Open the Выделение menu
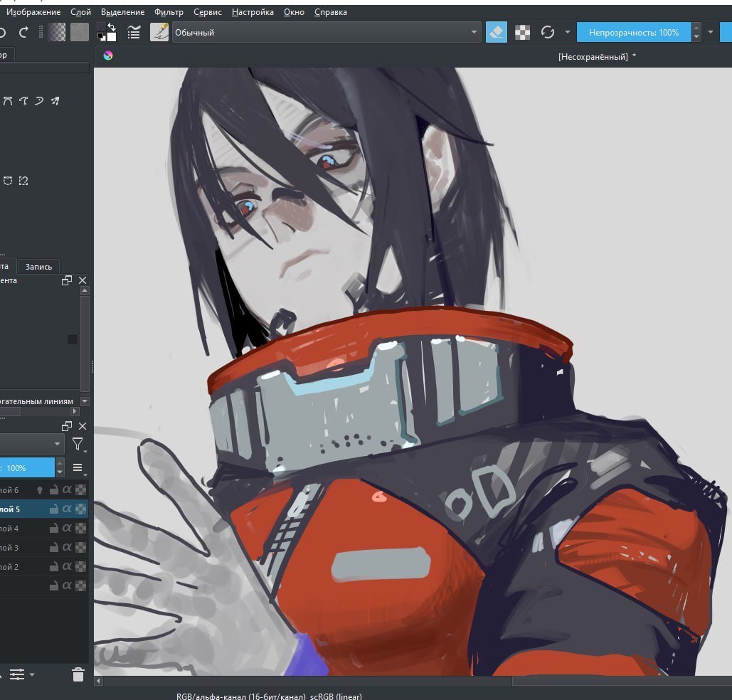The width and height of the screenshot is (732, 700). click(x=122, y=11)
